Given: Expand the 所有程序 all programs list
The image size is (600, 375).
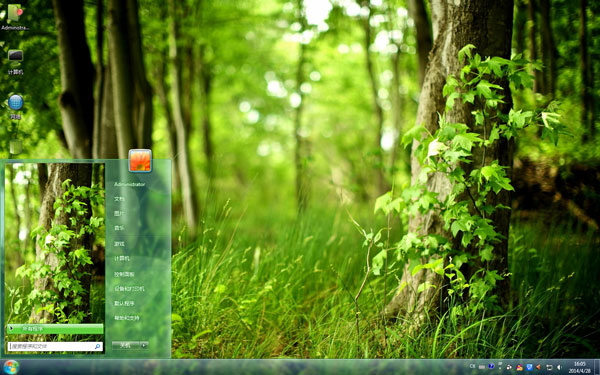Looking at the screenshot, I should tap(55, 329).
